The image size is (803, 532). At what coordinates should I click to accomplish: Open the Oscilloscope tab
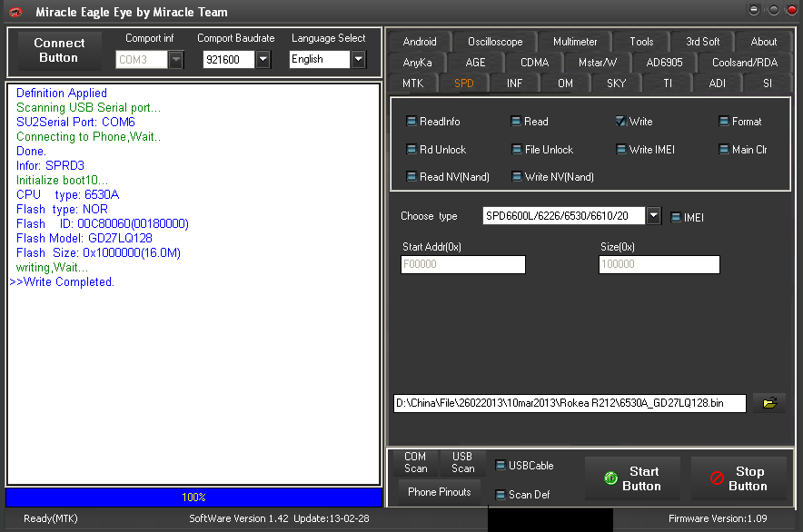coord(495,42)
